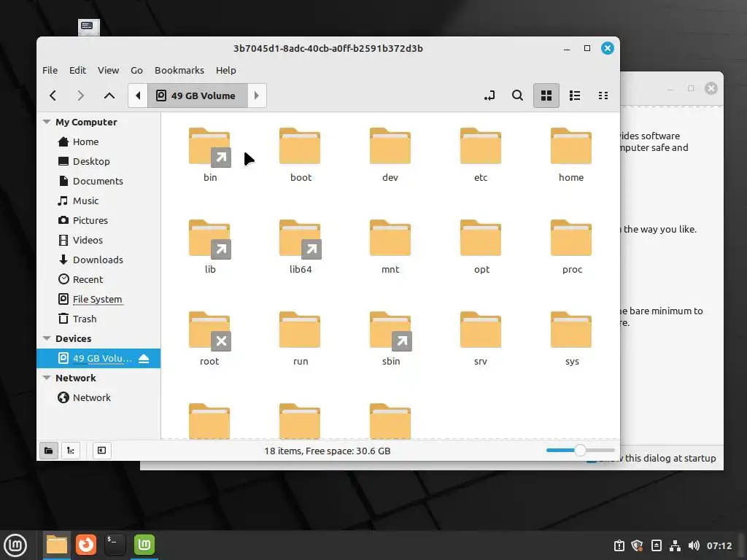The height and width of the screenshot is (560, 747).
Task: Open Documents in the sidebar
Action: pos(98,181)
